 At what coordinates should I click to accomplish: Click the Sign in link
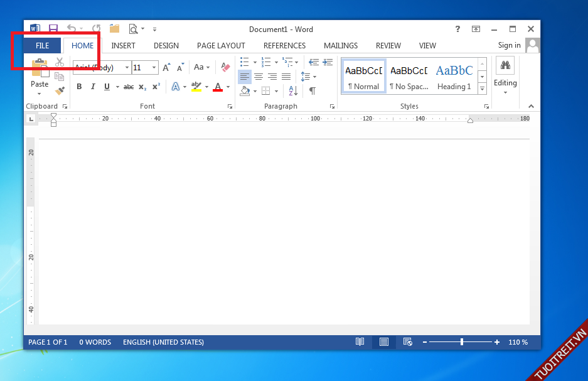[x=509, y=45]
